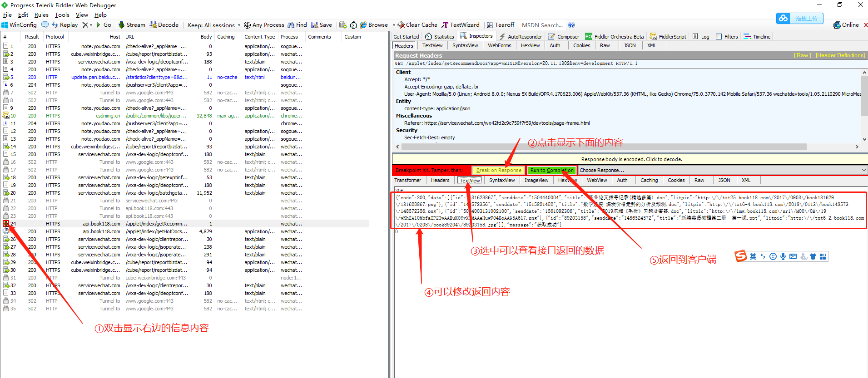Sort sessions by the Result column header
The width and height of the screenshot is (868, 378).
[x=32, y=37]
